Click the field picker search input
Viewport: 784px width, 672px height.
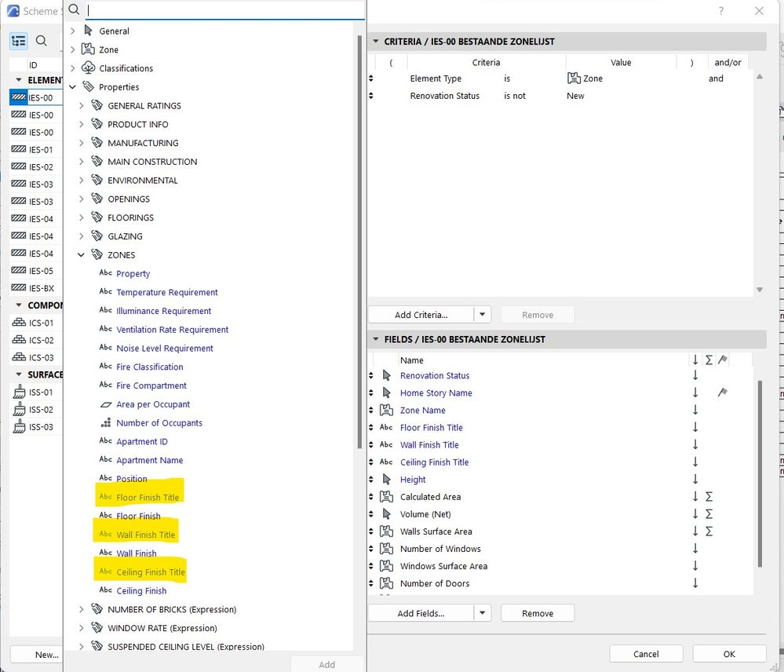225,10
